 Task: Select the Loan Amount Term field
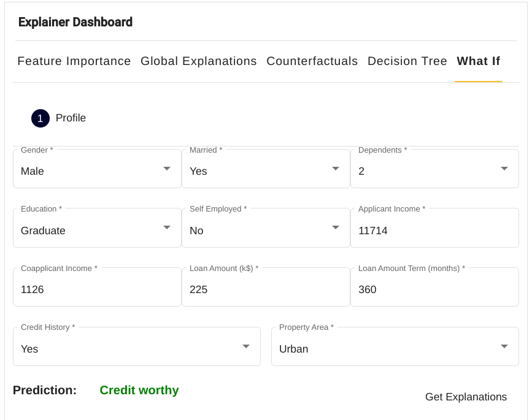434,289
